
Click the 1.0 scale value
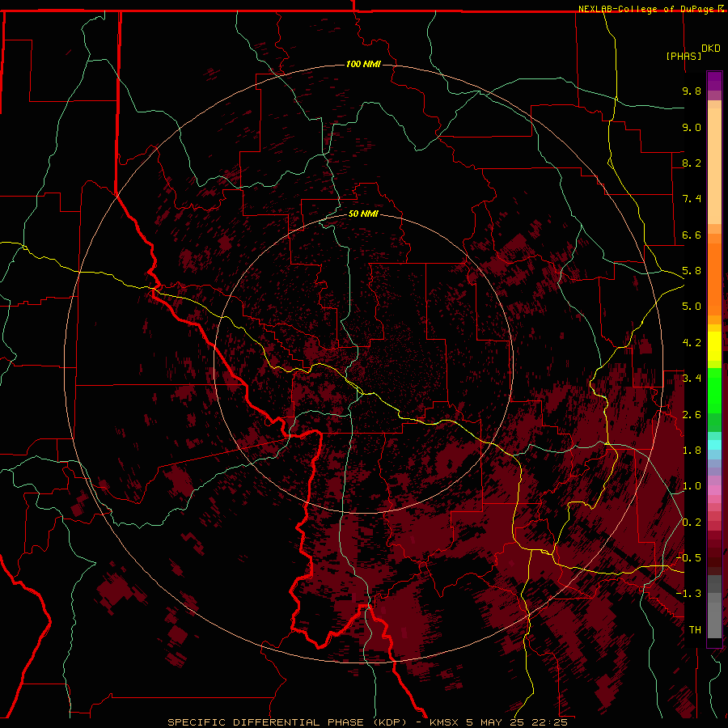[x=692, y=486]
